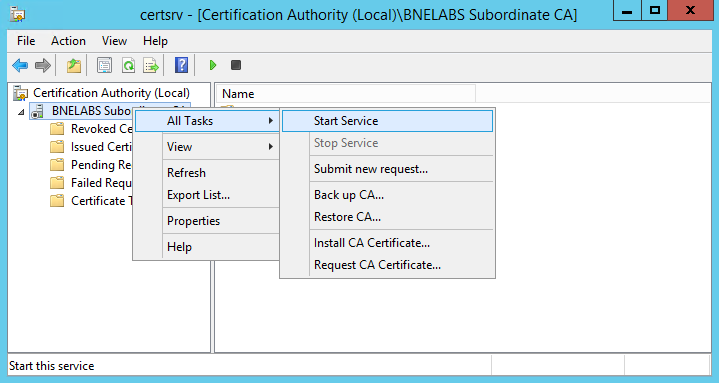
Task: Collapse the BNELABS Subordinate CA tree node
Action: click(21, 112)
